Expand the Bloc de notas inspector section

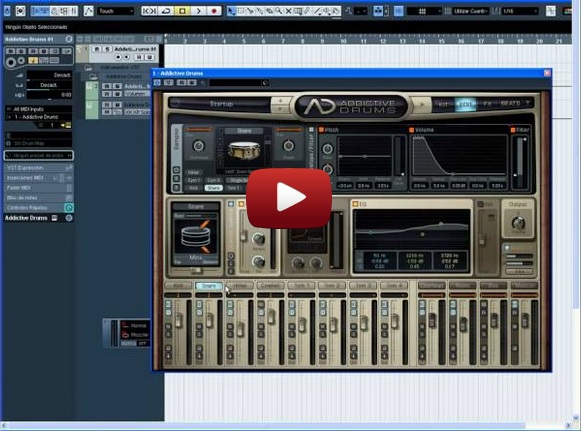39,198
